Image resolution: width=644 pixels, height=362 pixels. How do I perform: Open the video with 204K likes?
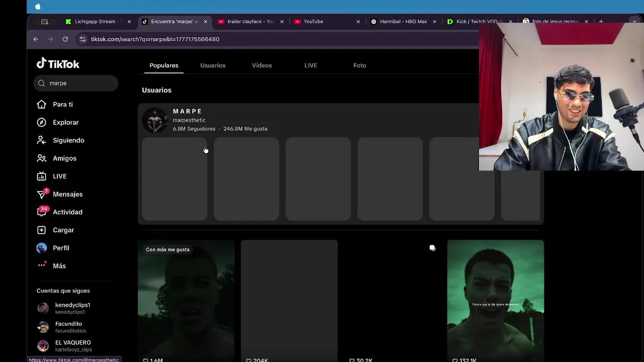tap(289, 301)
